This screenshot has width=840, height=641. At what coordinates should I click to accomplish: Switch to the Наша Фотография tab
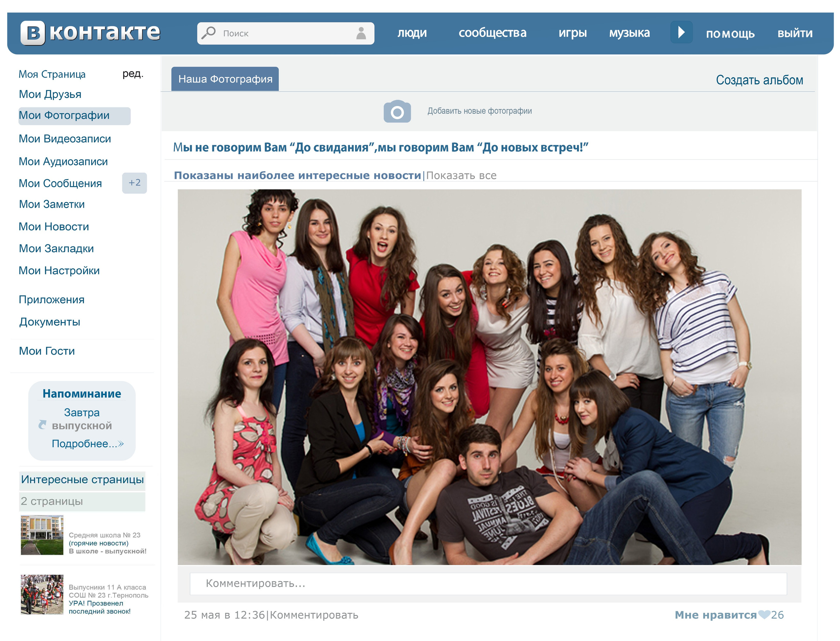pyautogui.click(x=225, y=78)
